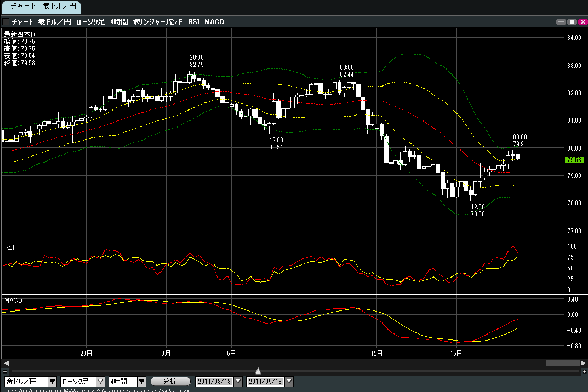Click the left scroll arrow of chart
The image size is (588, 392).
click(x=6, y=363)
